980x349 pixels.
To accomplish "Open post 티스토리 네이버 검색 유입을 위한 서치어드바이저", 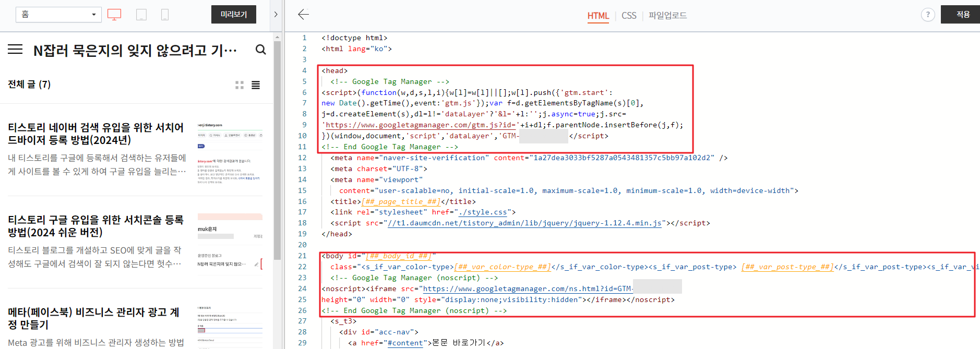I will pyautogui.click(x=96, y=134).
